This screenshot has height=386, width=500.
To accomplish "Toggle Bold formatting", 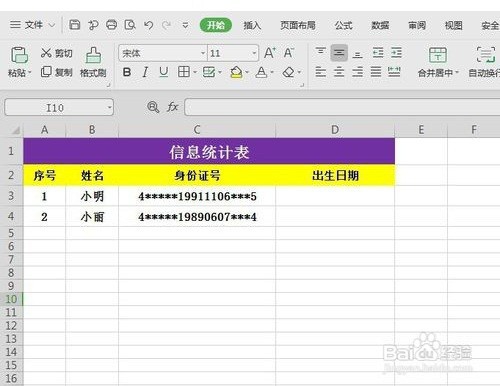I will pos(127,72).
